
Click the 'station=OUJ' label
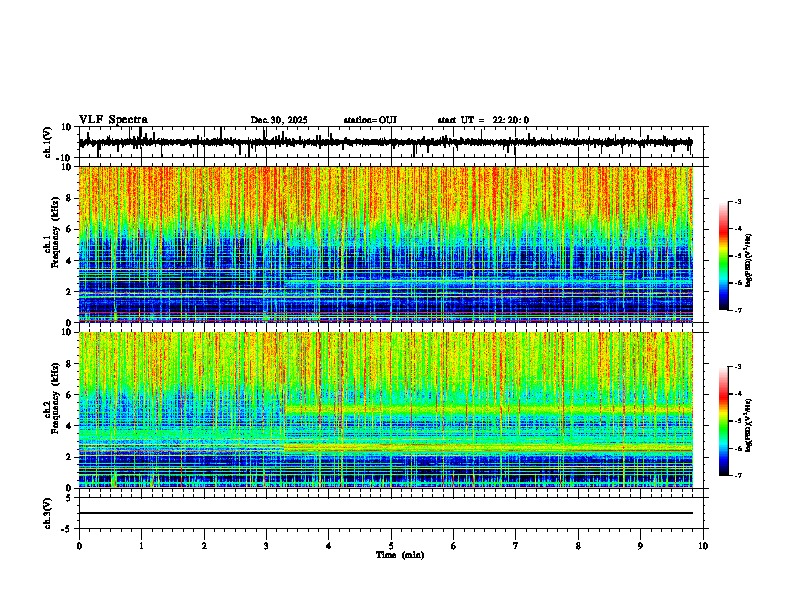pos(370,120)
